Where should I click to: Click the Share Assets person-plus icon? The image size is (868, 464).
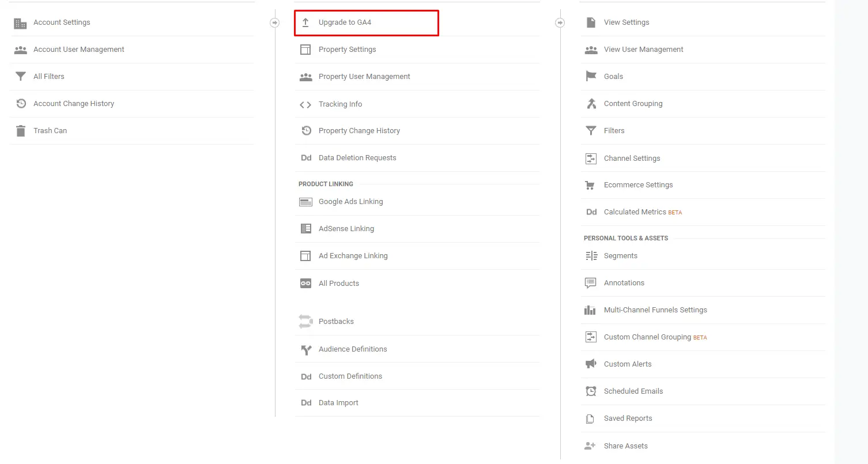(590, 446)
